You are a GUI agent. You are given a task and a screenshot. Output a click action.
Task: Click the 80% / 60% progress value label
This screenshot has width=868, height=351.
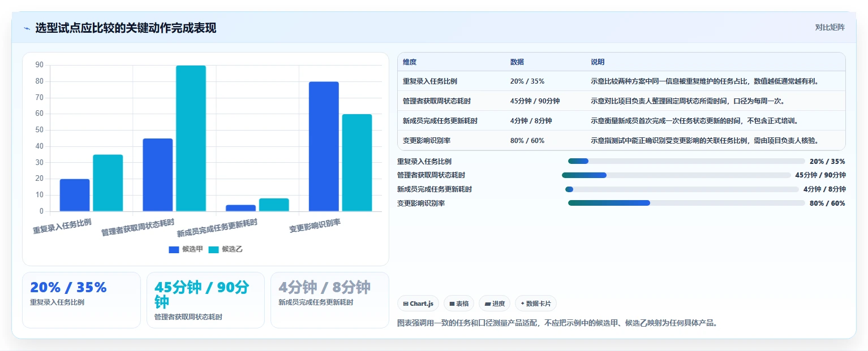[x=827, y=203]
